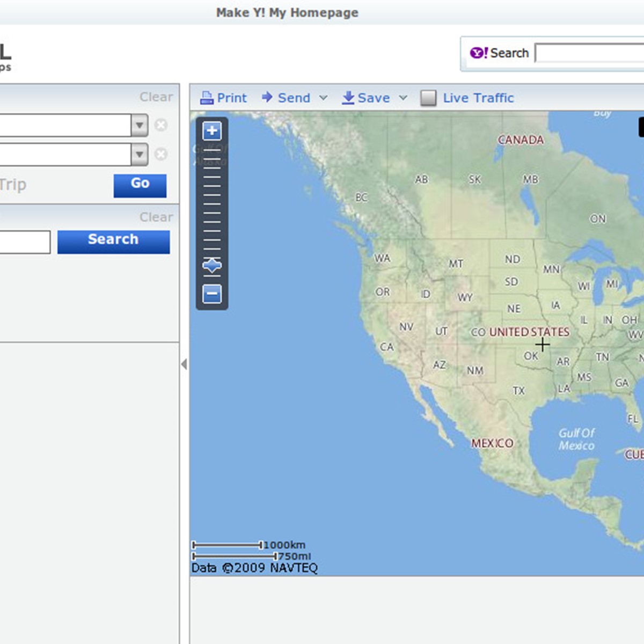Click the zoom slider handle
644x644 pixels.
[x=212, y=265]
